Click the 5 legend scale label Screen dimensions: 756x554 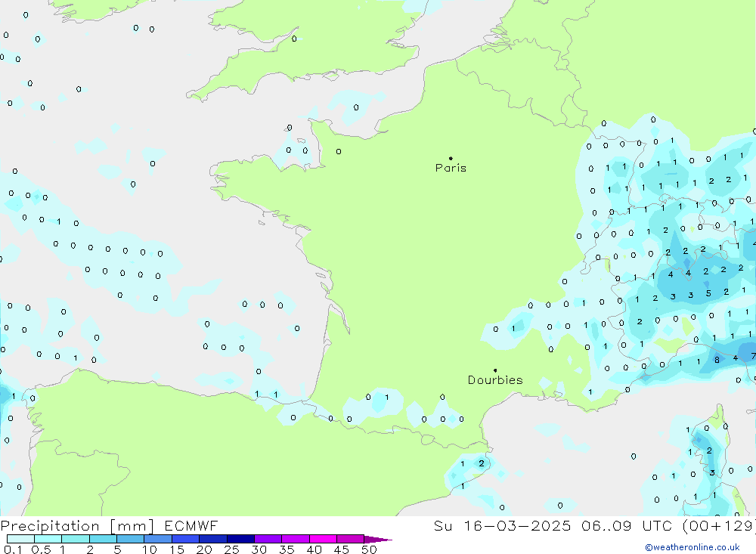(x=117, y=549)
